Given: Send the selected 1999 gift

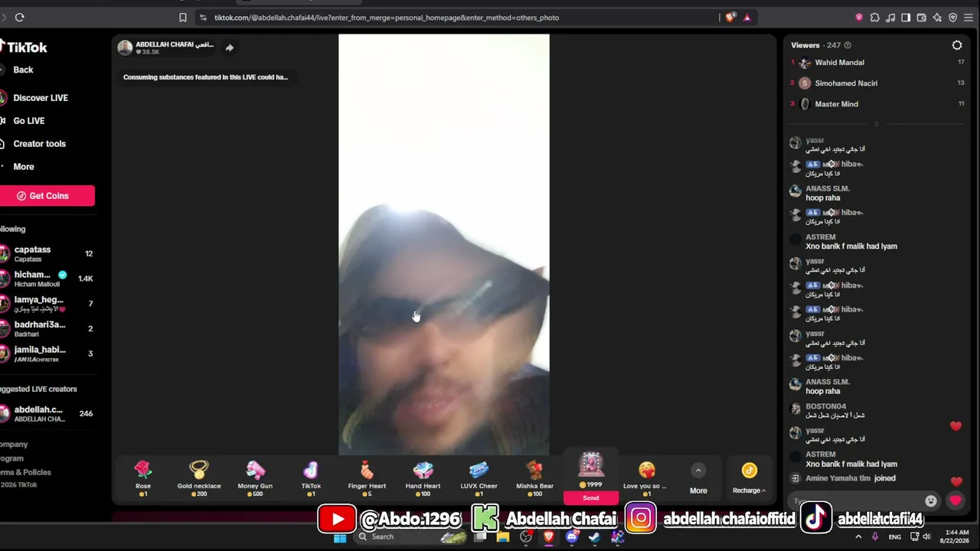Looking at the screenshot, I should click(x=590, y=497).
